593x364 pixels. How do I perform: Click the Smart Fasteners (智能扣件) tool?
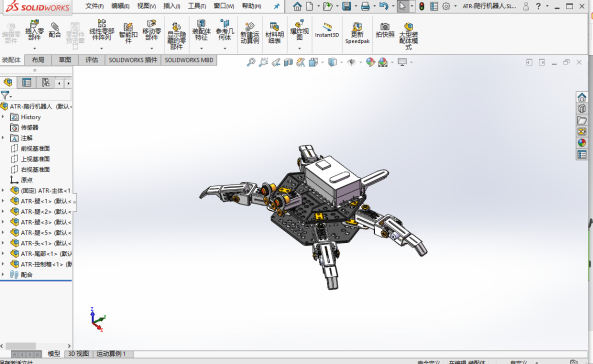(128, 33)
